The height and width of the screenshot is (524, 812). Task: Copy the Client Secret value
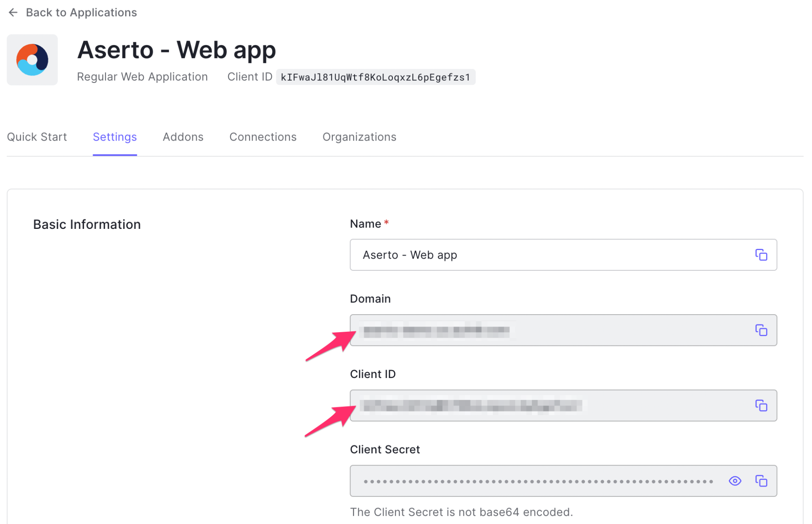pos(761,481)
